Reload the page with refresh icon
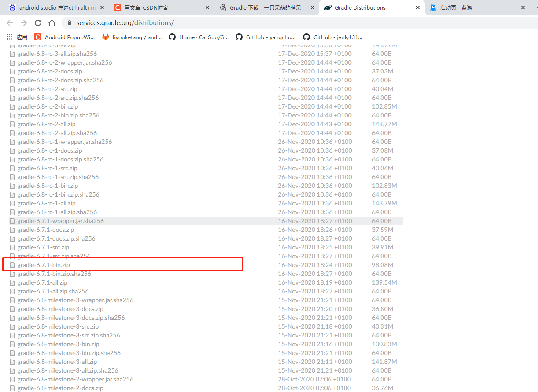Viewport: 538px width, 392px height. [38, 23]
